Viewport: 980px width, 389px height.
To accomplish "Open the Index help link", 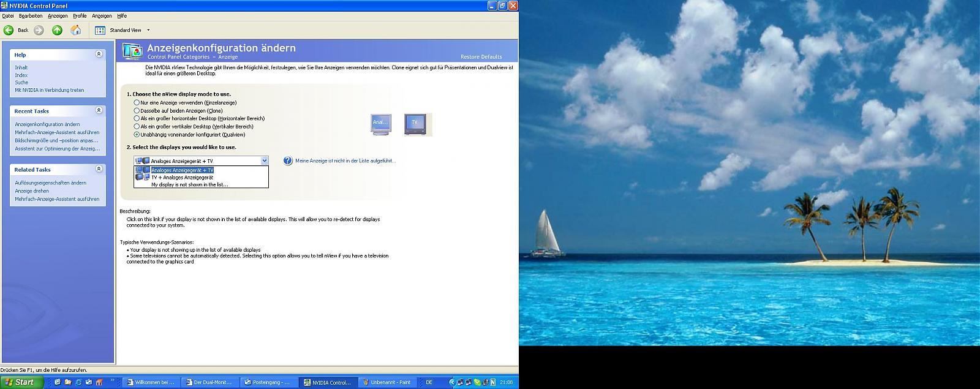I will tap(21, 75).
